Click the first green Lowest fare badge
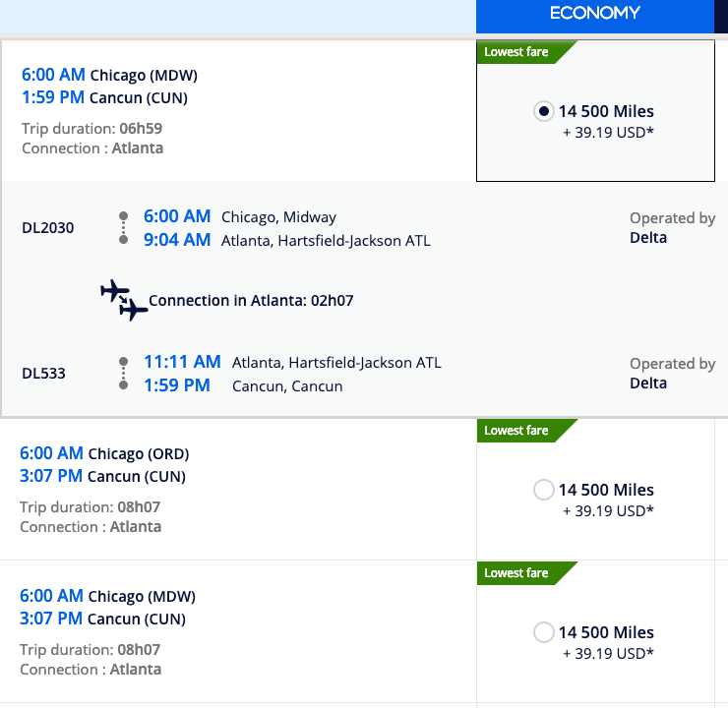The image size is (728, 708). [x=527, y=52]
